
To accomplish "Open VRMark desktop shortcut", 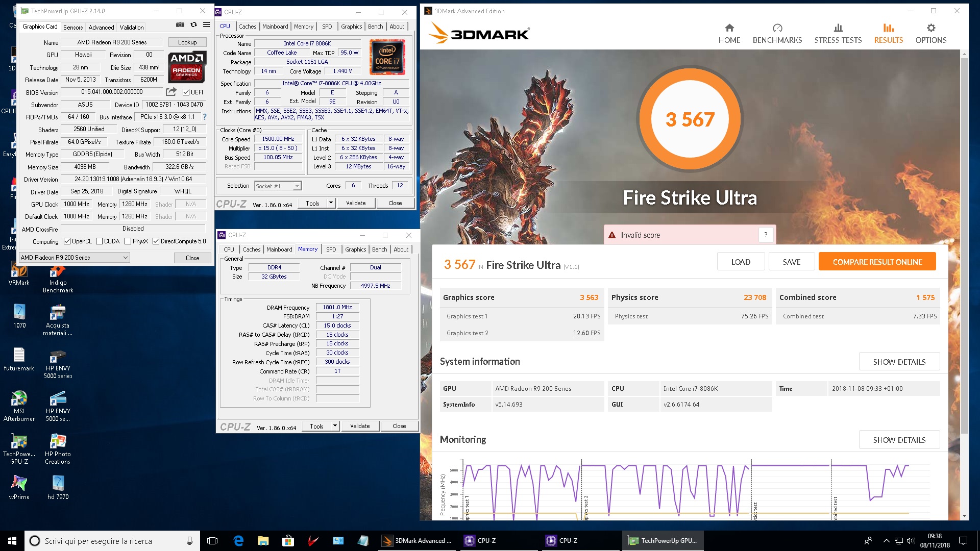I will 19,274.
